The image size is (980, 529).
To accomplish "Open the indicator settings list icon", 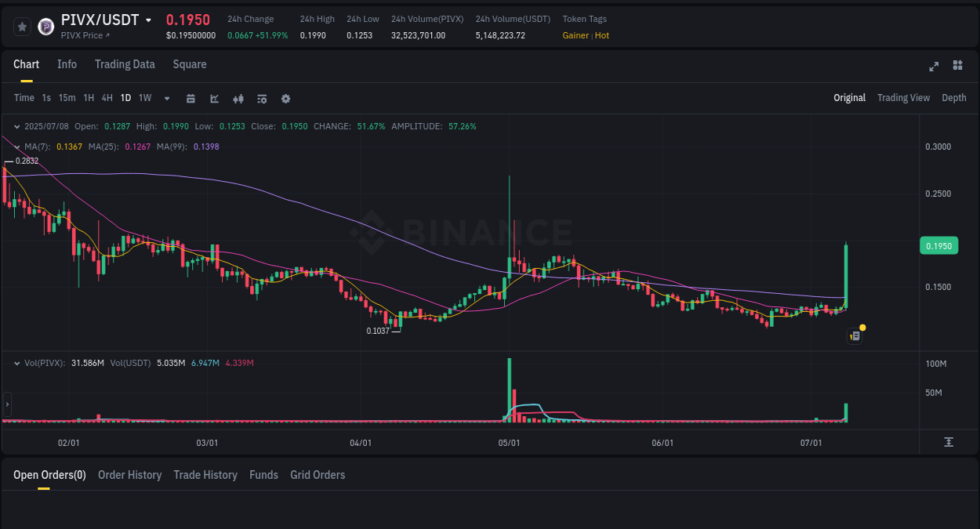I will click(x=261, y=98).
